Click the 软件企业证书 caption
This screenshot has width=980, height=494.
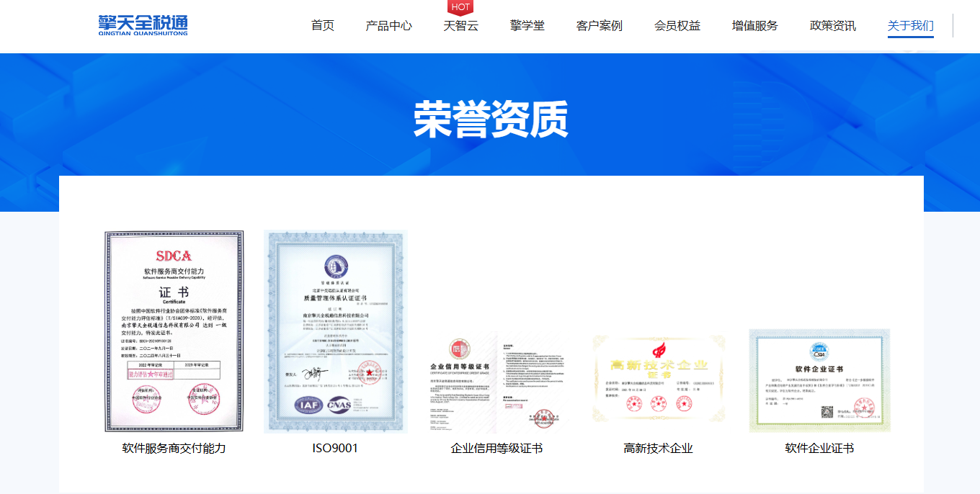click(x=819, y=448)
